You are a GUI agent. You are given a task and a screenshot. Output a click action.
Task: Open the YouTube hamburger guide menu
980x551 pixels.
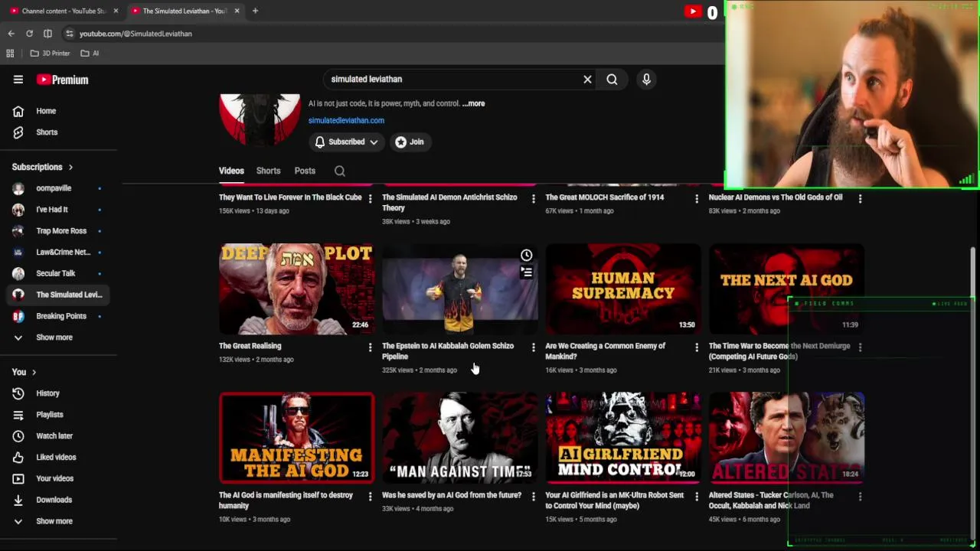tap(18, 80)
